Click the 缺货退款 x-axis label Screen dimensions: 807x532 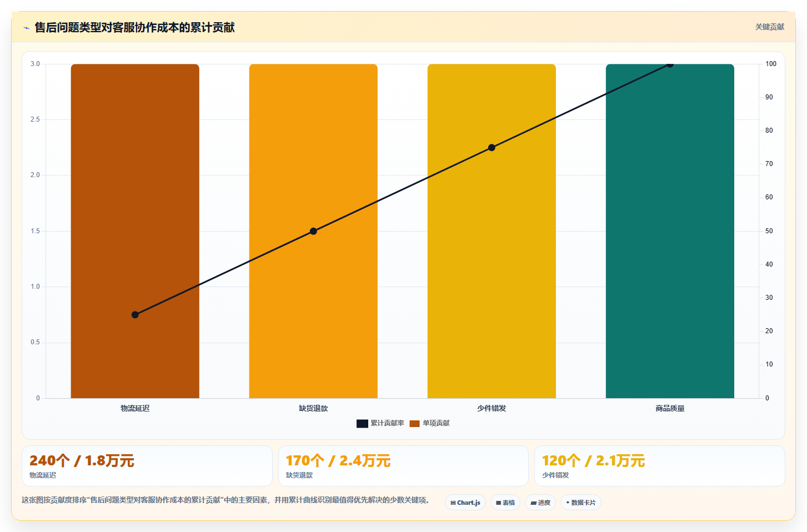(313, 408)
